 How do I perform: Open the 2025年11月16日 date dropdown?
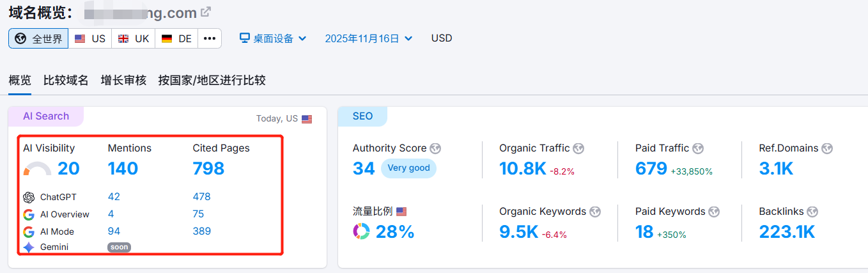click(x=368, y=38)
